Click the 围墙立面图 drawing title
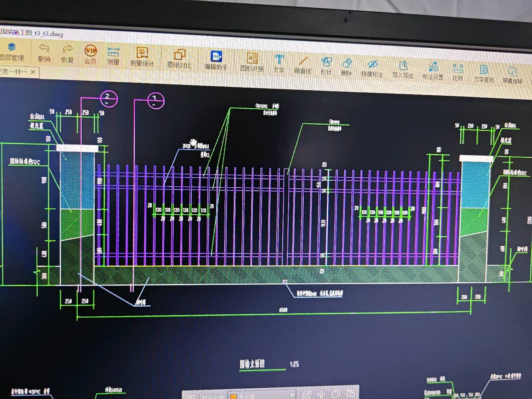532x399 pixels. (x=252, y=364)
